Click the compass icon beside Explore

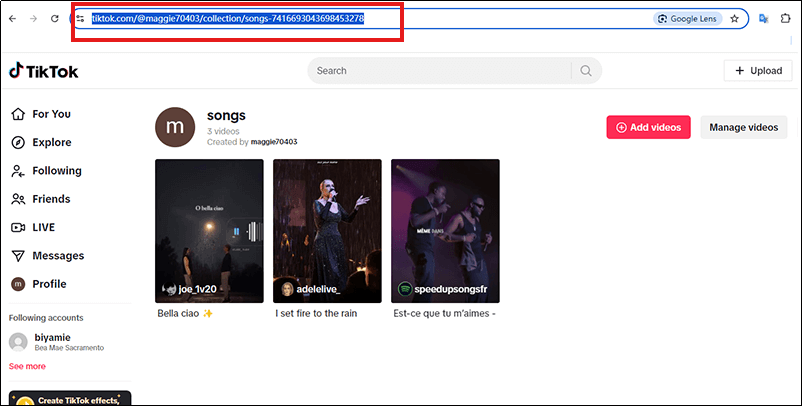tap(18, 142)
